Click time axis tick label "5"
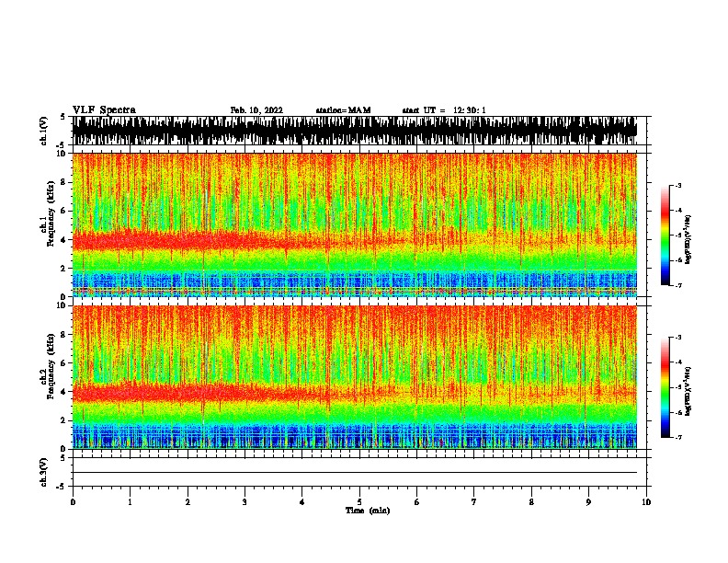The width and height of the screenshot is (728, 563). [359, 502]
